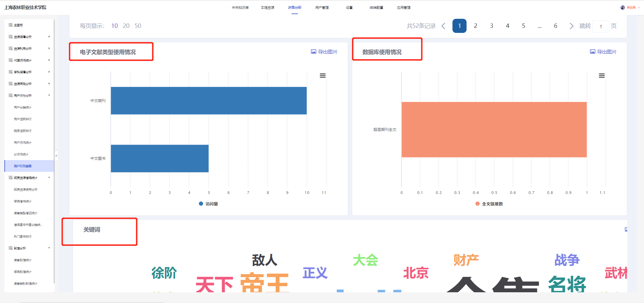
Task: Click the icon beside 资源利用分析
Action: pyautogui.click(x=11, y=49)
